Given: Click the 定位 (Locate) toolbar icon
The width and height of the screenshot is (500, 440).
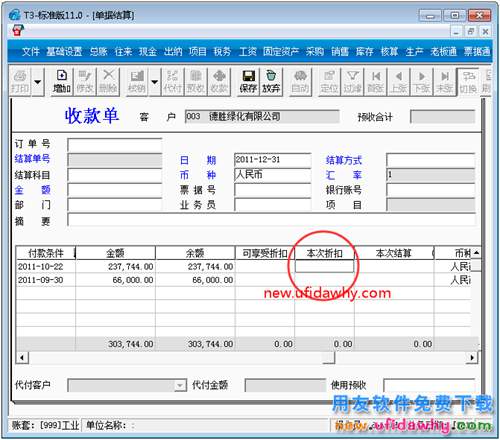Looking at the screenshot, I should pyautogui.click(x=329, y=82).
